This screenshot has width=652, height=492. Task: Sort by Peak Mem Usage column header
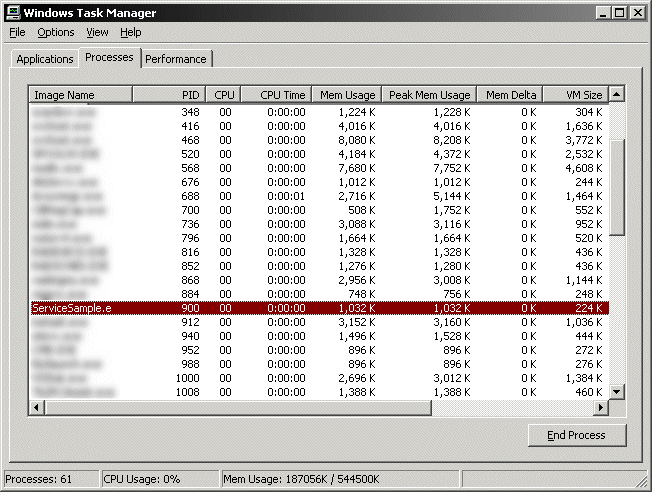(428, 95)
